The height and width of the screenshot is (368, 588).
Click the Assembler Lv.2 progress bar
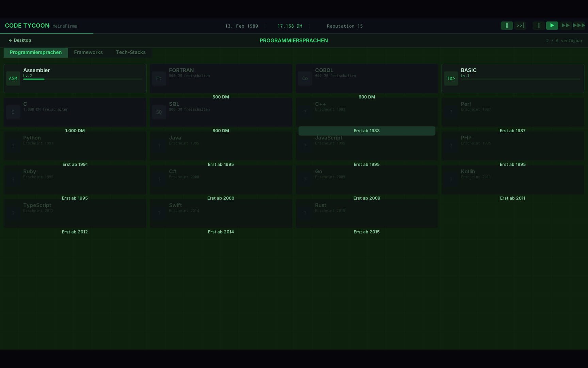coord(83,79)
